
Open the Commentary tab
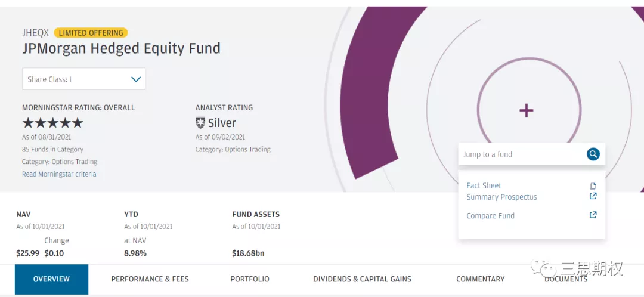[x=480, y=279]
